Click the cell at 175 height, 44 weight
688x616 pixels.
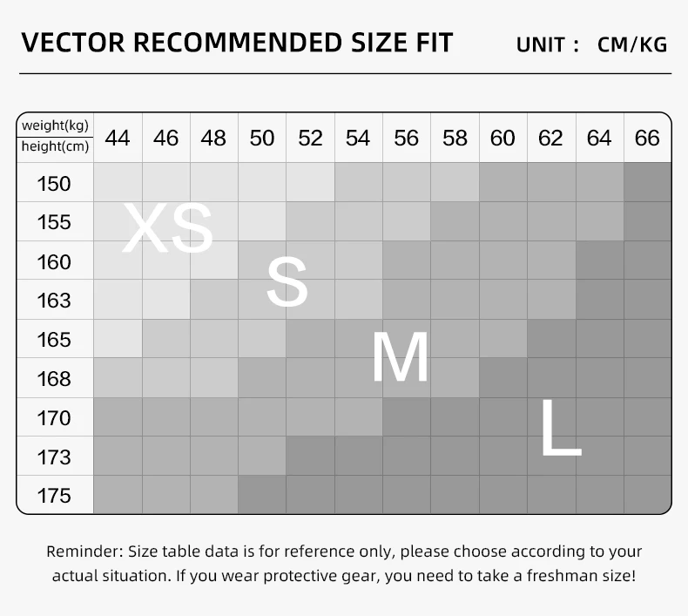pyautogui.click(x=118, y=494)
